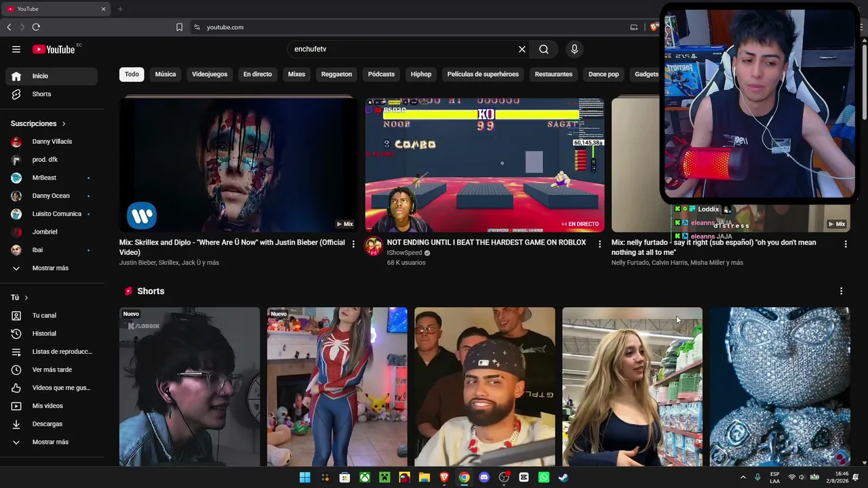This screenshot has height=488, width=868.
Task: Open Tu canal in the sidebar
Action: click(x=52, y=315)
